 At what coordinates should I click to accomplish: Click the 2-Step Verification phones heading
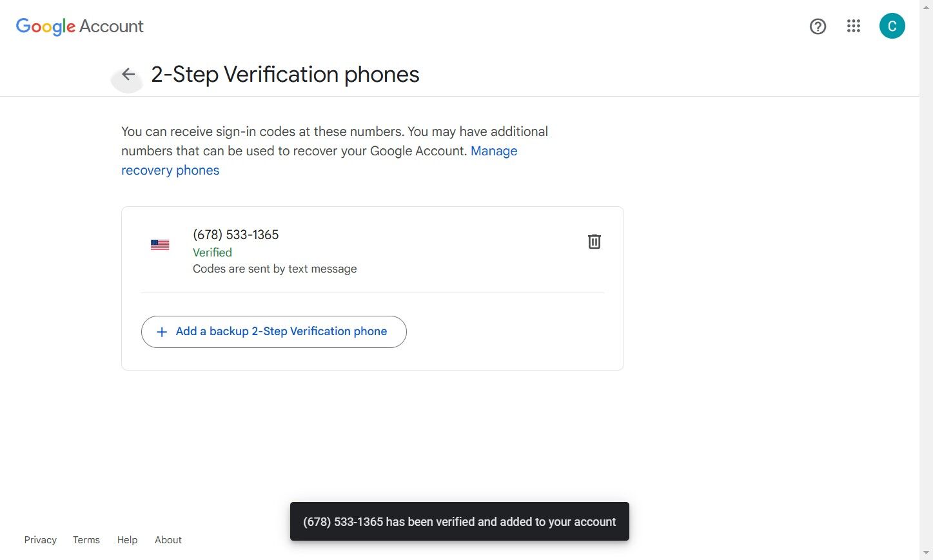point(285,75)
